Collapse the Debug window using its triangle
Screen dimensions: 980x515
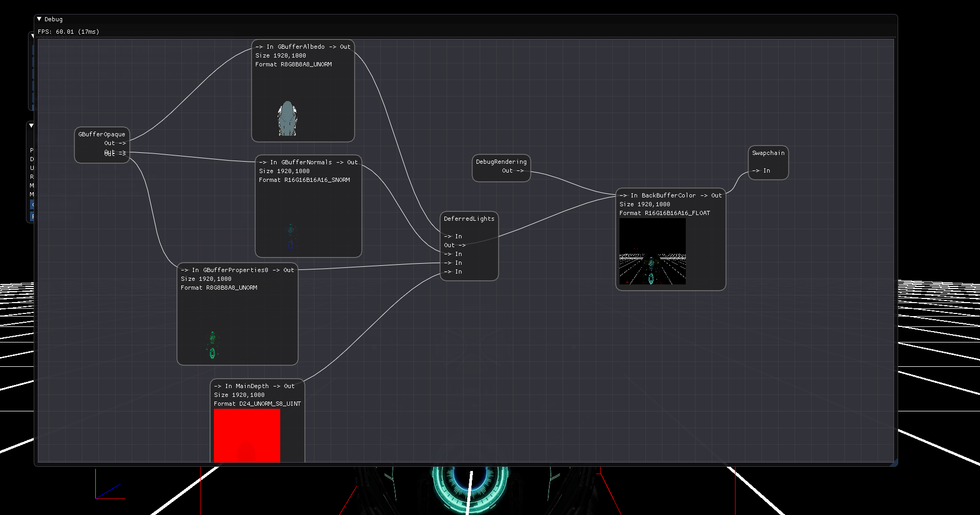(x=39, y=19)
